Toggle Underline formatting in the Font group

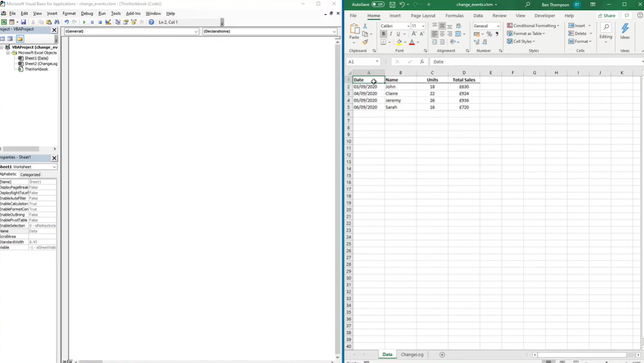[x=398, y=34]
